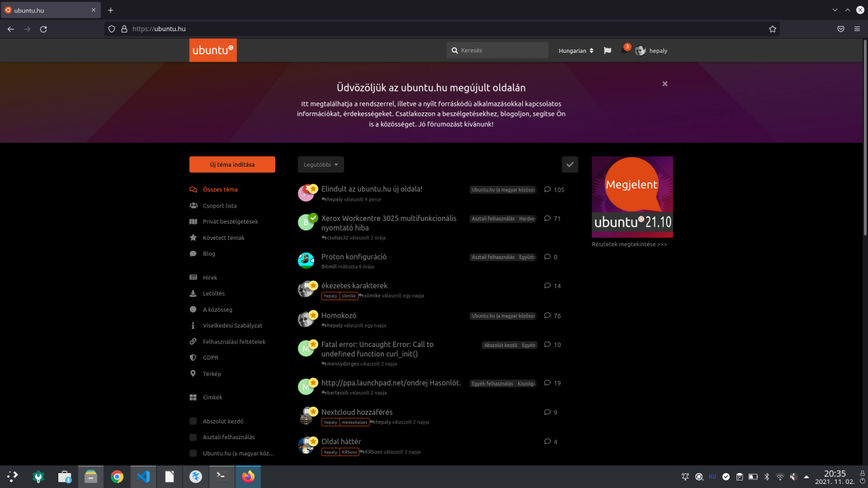Viewport: 868px width, 488px height.
Task: Open Proton konfiguráció topic
Action: tap(354, 257)
